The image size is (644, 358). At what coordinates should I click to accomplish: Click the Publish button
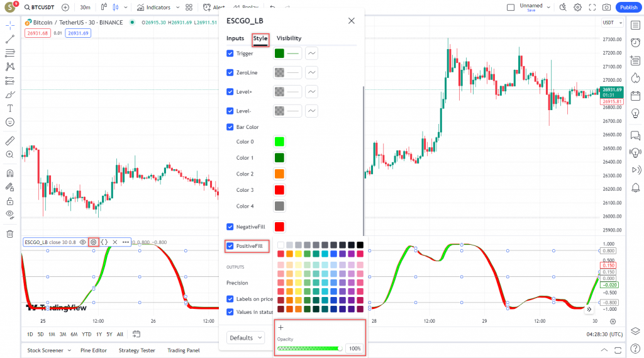pyautogui.click(x=628, y=8)
